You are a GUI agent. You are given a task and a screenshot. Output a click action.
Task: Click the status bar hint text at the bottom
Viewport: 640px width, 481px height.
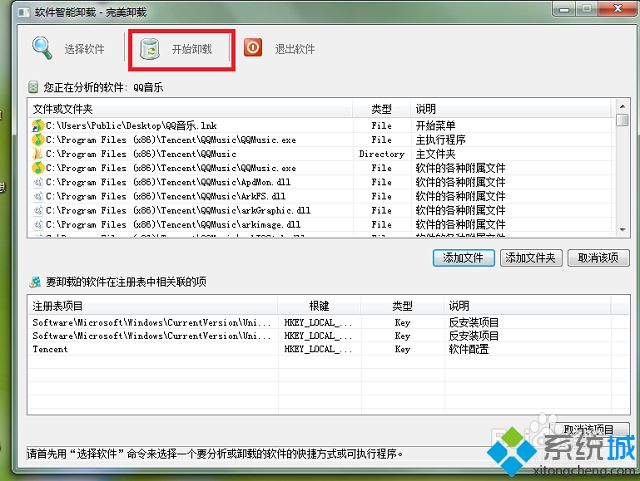coord(215,453)
